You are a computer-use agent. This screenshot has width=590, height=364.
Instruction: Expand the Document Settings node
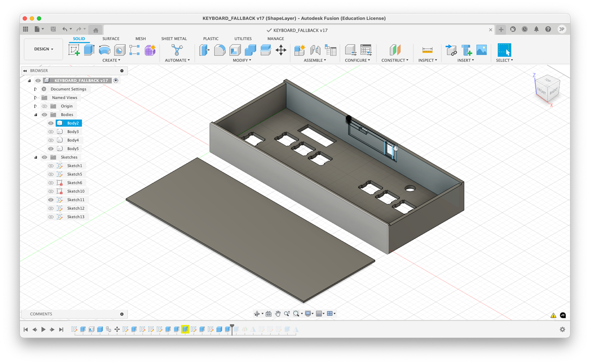(x=35, y=89)
